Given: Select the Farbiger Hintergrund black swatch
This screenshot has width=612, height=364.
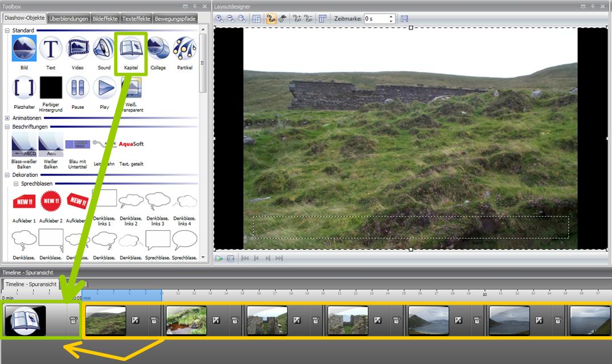Looking at the screenshot, I should (x=51, y=88).
